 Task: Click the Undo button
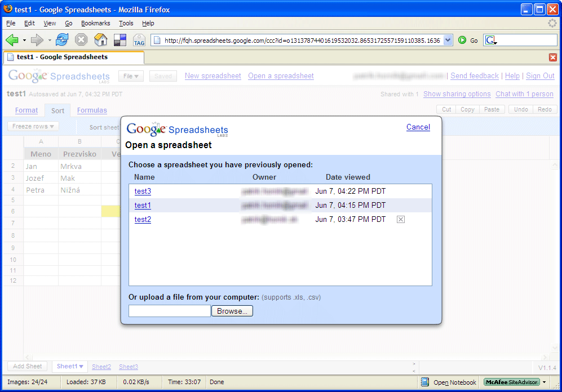coord(521,109)
